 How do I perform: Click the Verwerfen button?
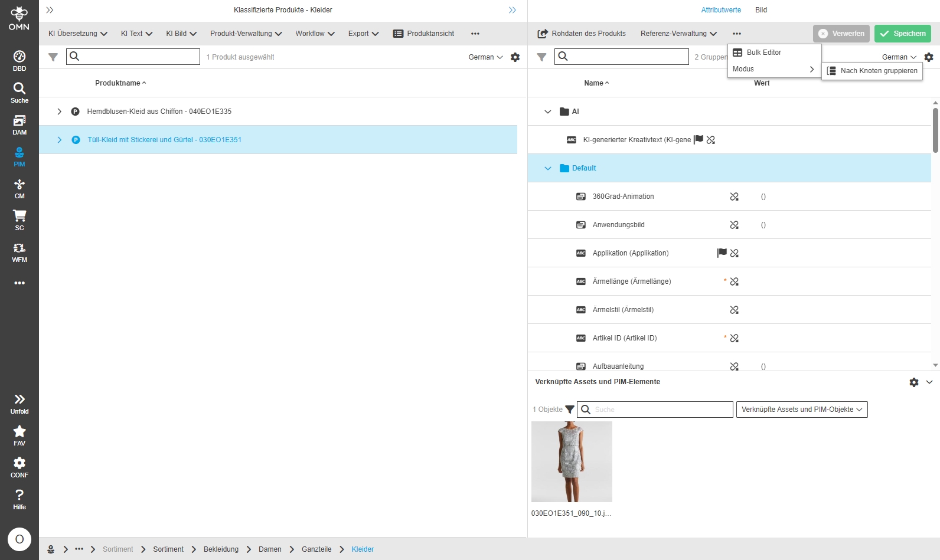pos(841,34)
